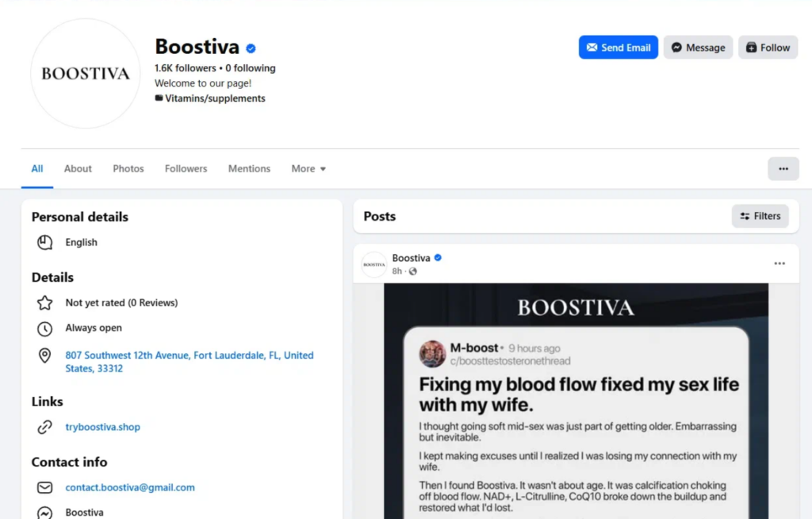The image size is (812, 519).
Task: Open the More tab dropdown
Action: coord(308,169)
